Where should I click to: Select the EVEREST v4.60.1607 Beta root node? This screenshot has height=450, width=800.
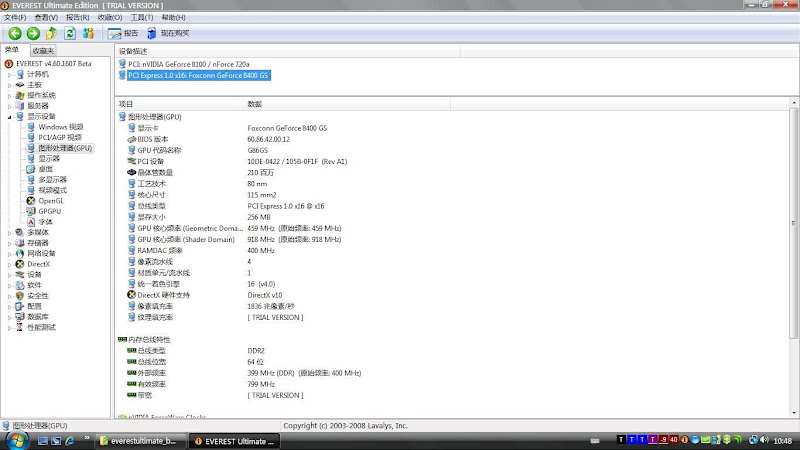[54, 64]
